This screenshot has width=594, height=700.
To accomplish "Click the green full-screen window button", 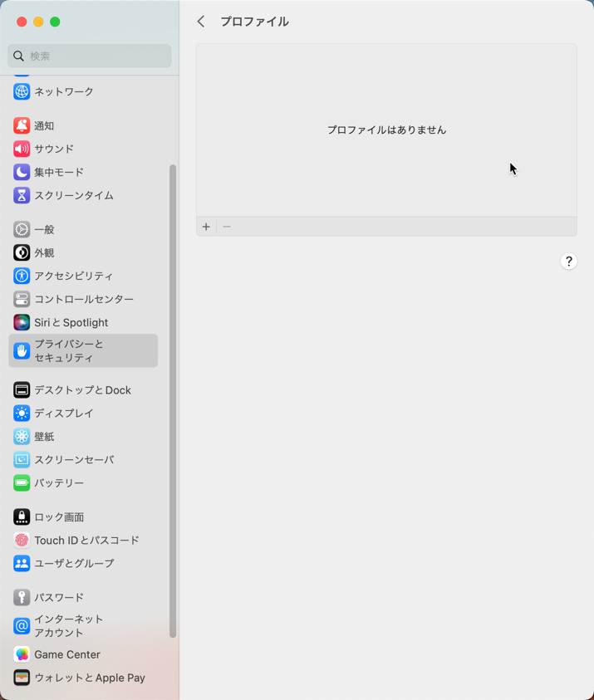I will tap(55, 22).
